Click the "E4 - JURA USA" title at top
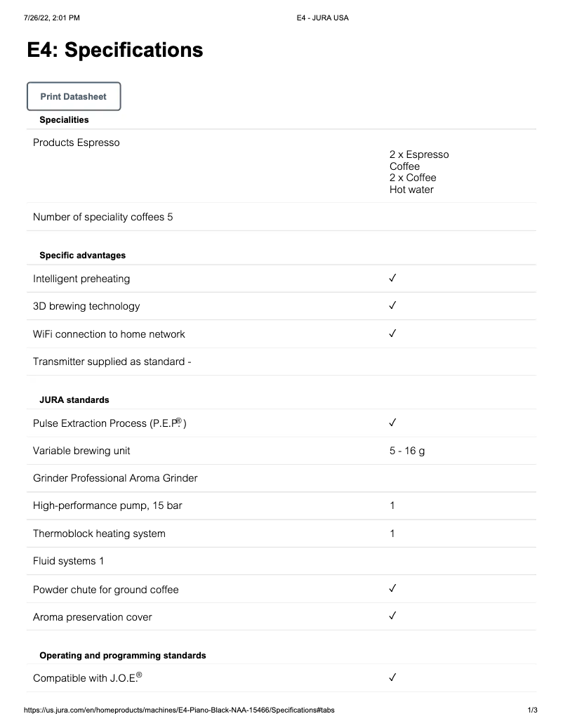This screenshot has height=728, width=563. coord(322,18)
